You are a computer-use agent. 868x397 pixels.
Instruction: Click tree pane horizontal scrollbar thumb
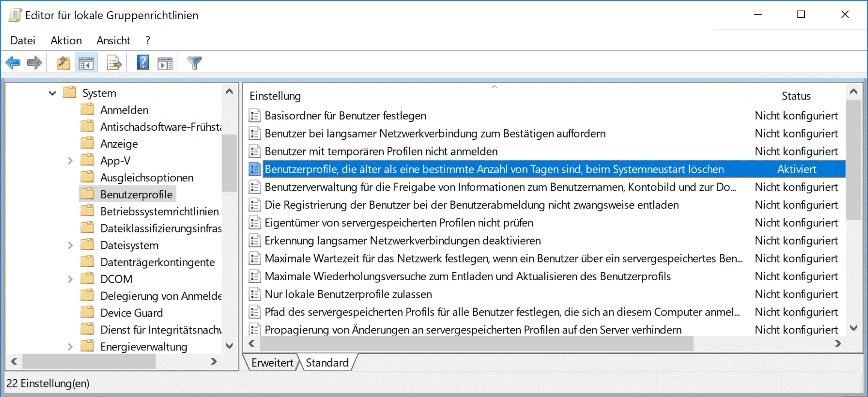point(89,361)
